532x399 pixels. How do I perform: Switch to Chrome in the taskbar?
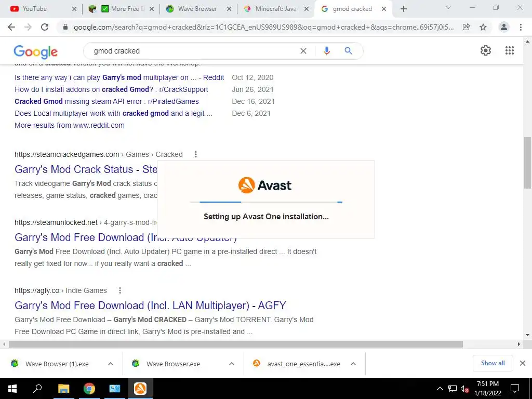pyautogui.click(x=89, y=389)
